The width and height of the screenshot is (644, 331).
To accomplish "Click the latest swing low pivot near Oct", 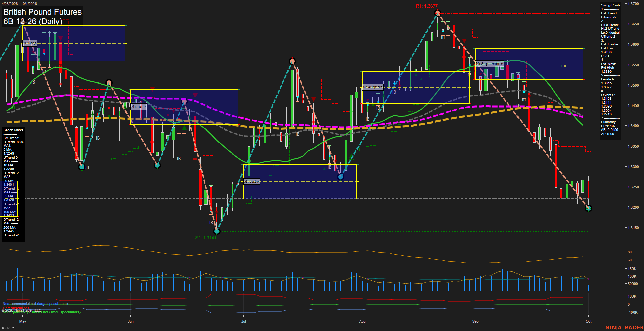I will tap(589, 208).
